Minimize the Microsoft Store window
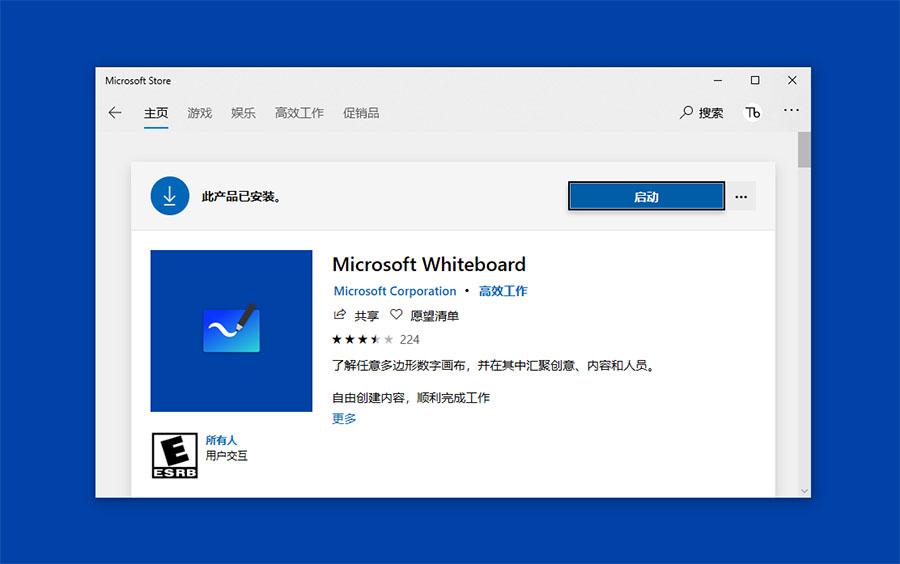Viewport: 900px width, 564px height. [717, 80]
